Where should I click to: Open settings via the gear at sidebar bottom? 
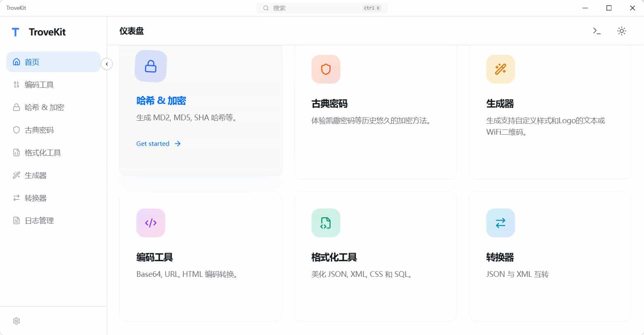(16, 321)
